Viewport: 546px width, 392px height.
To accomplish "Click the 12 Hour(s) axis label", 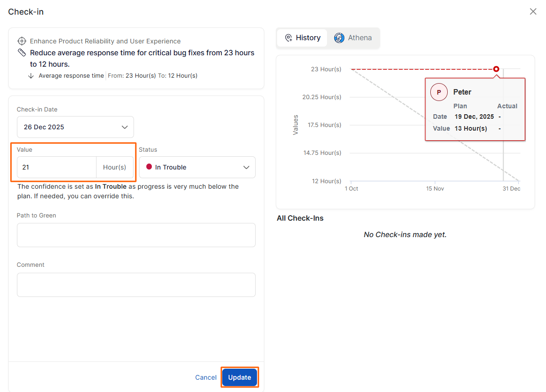I will point(327,181).
